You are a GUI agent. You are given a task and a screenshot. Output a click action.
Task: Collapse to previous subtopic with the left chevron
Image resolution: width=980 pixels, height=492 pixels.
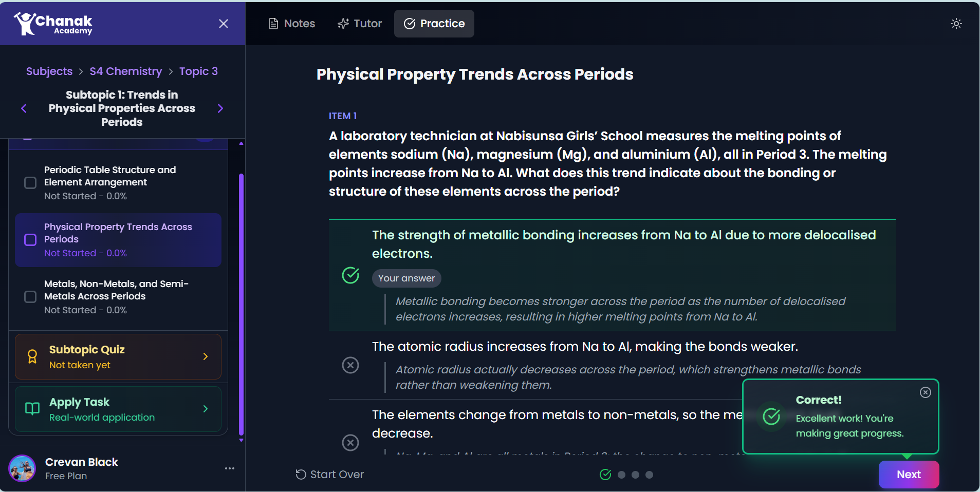click(x=24, y=108)
